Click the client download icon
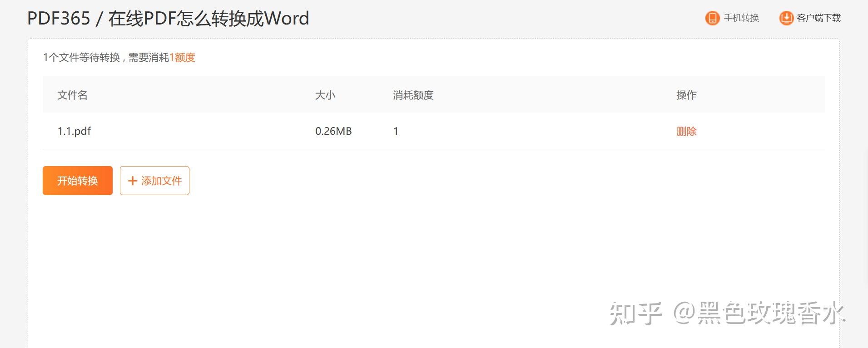 click(786, 18)
